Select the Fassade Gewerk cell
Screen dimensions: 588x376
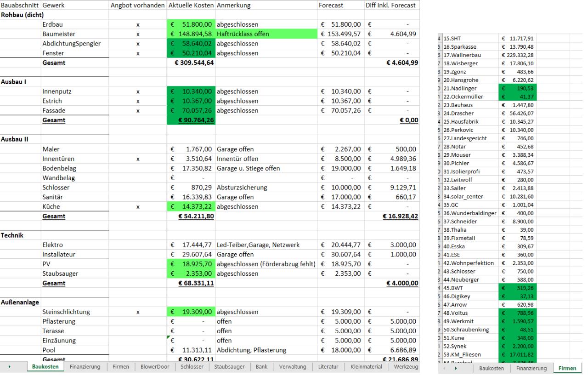click(75, 111)
